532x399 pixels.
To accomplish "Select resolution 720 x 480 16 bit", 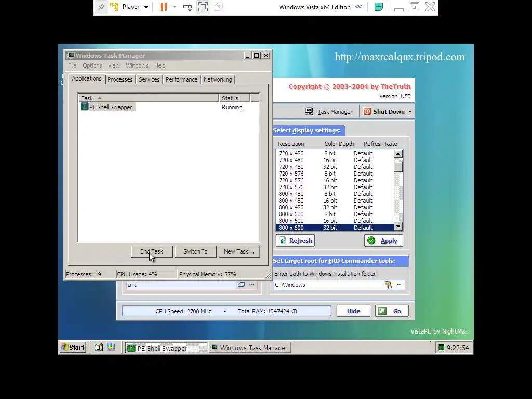I will (335, 160).
